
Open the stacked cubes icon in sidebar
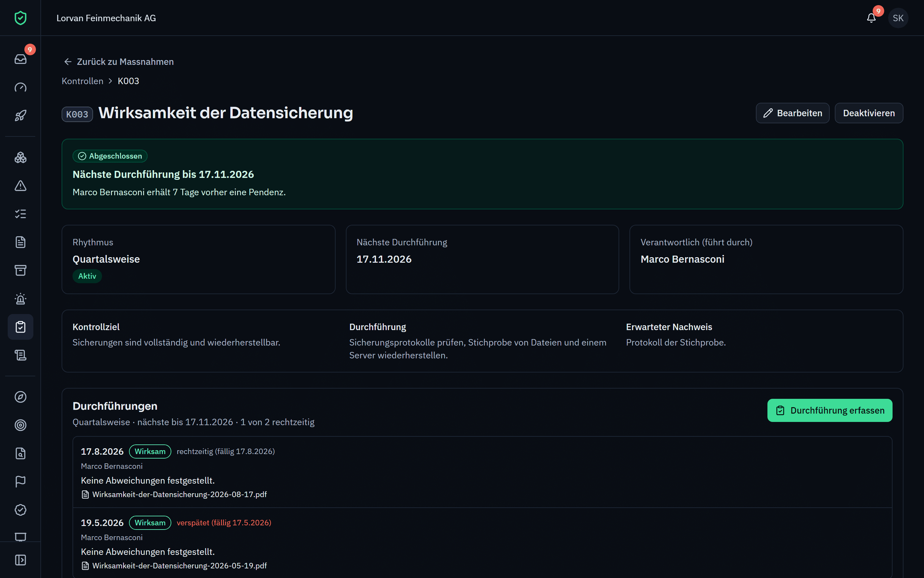tap(20, 157)
